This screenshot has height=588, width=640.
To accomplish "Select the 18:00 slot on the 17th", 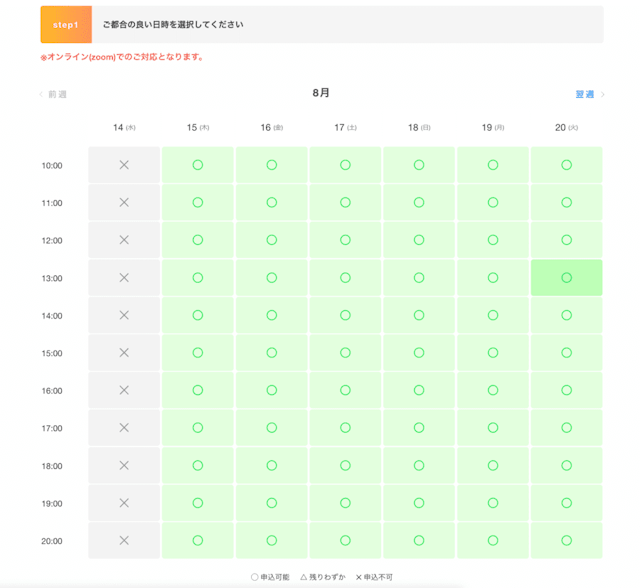I will tap(345, 465).
